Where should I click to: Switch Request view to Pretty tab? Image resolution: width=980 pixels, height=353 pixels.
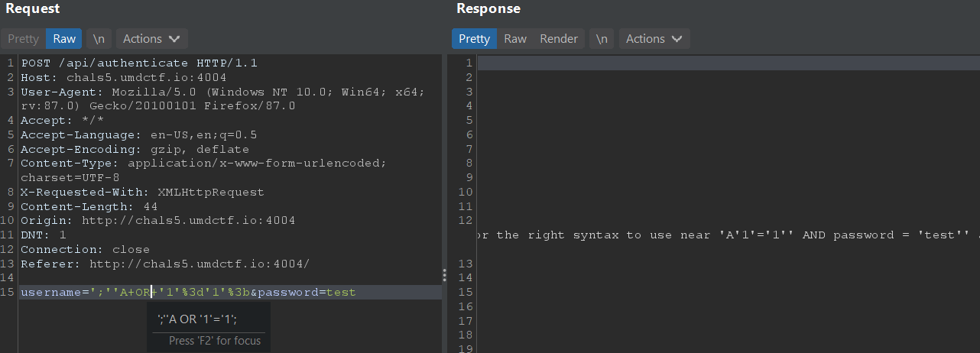[x=23, y=39]
